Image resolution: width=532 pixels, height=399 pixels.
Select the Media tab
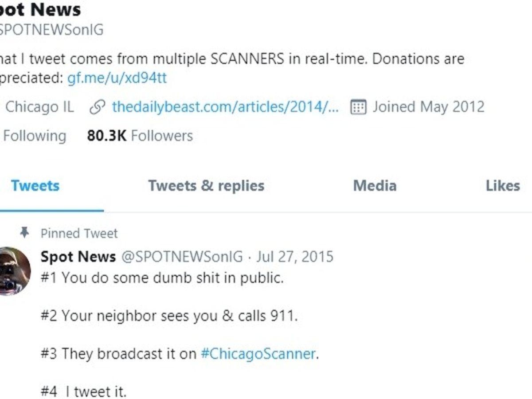[375, 185]
